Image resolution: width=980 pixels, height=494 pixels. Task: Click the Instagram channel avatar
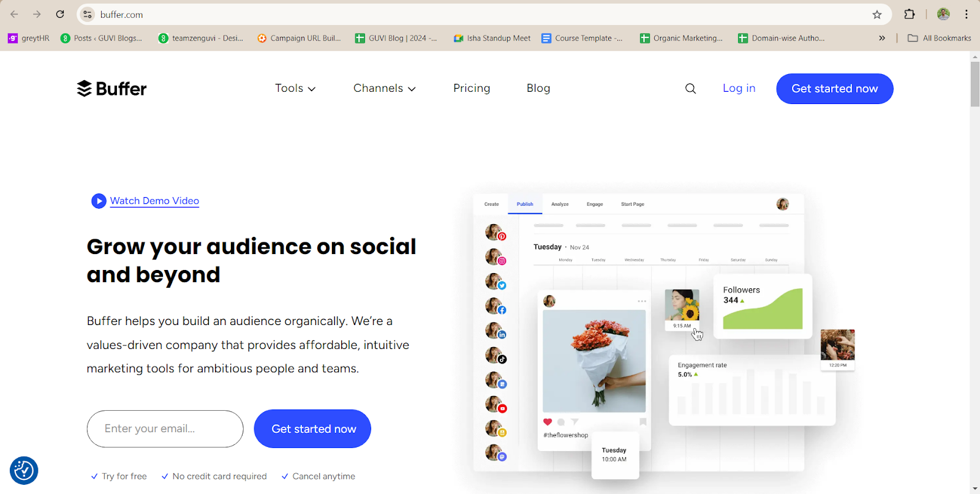pos(495,257)
